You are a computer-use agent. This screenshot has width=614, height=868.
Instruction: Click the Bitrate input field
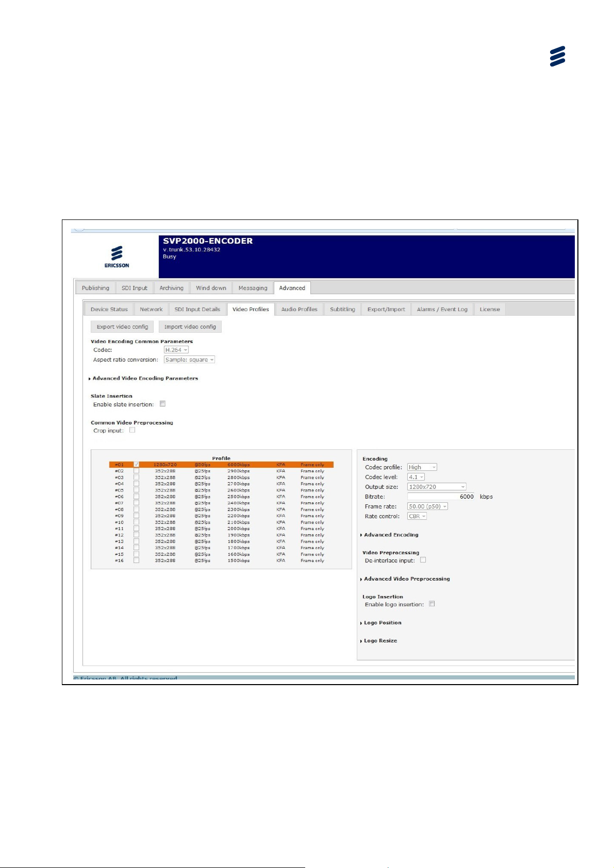point(442,497)
